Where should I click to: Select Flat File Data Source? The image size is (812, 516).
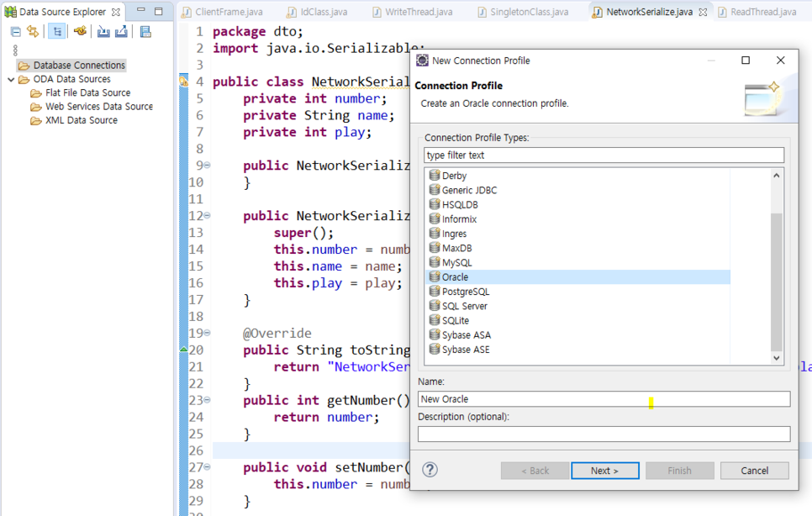pyautogui.click(x=80, y=92)
